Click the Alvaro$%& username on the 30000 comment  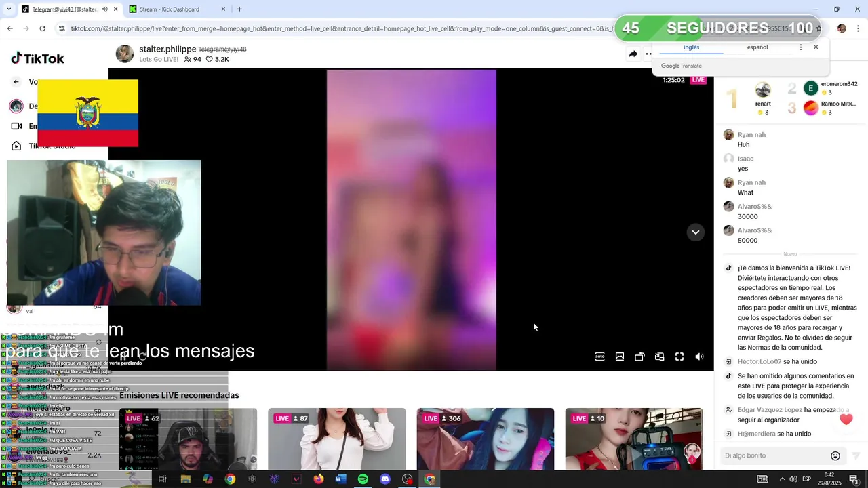[x=755, y=207]
